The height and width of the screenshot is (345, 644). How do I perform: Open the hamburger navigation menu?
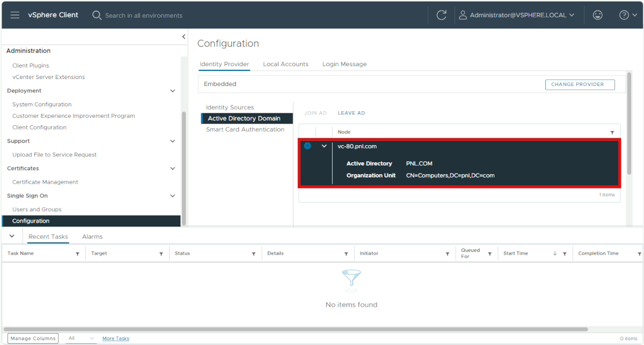coord(15,15)
